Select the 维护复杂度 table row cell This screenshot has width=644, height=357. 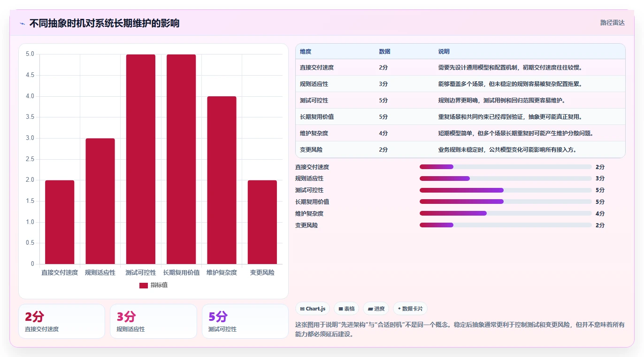[x=314, y=133]
